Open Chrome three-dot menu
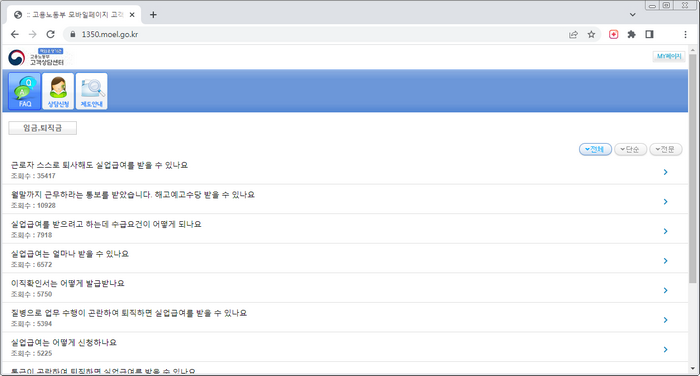The width and height of the screenshot is (700, 376). tap(685, 34)
